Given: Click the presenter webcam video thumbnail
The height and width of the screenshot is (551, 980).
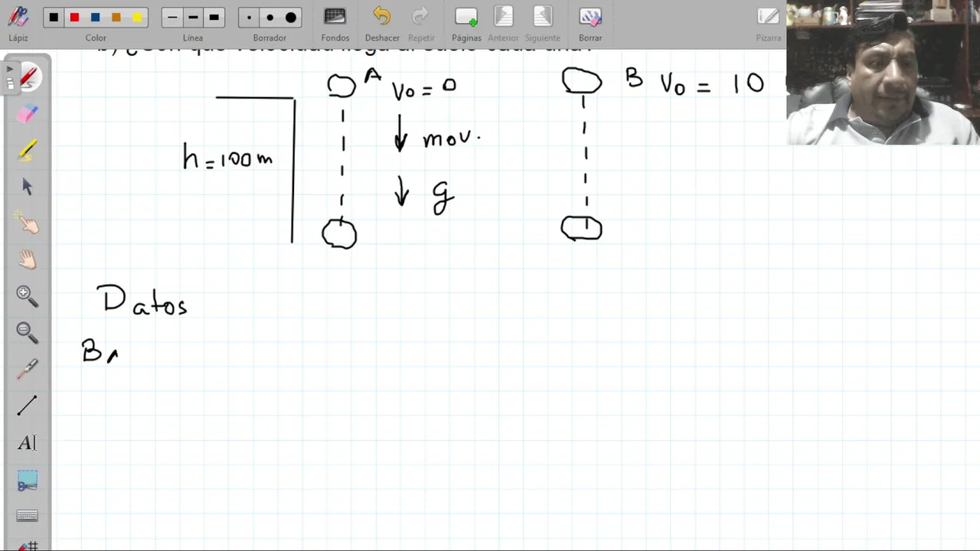Looking at the screenshot, I should (x=883, y=73).
